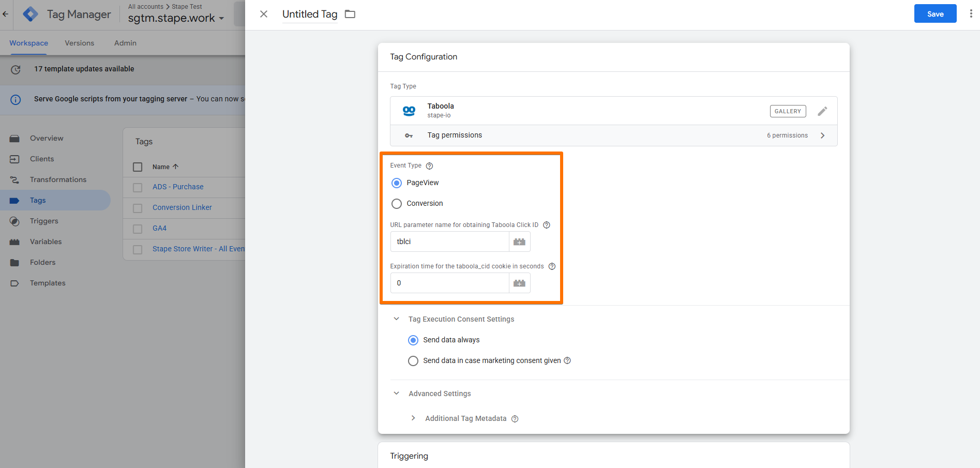The width and height of the screenshot is (980, 468).
Task: Click the Clients sidebar icon
Action: click(x=14, y=159)
